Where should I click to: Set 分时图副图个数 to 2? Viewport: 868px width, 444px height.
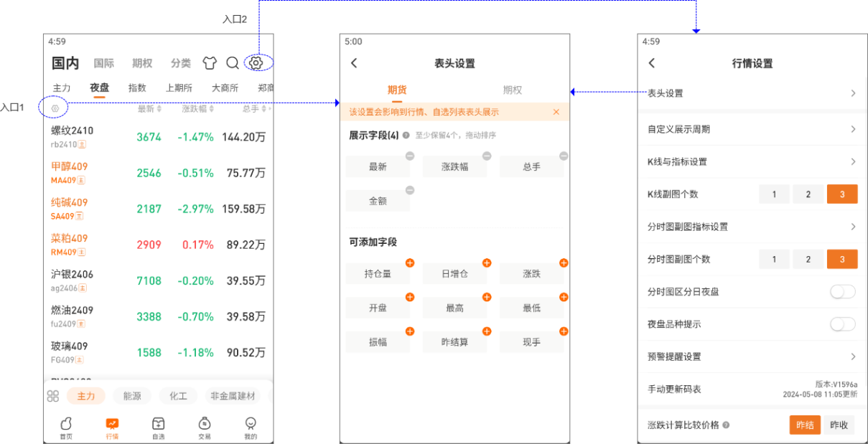808,259
